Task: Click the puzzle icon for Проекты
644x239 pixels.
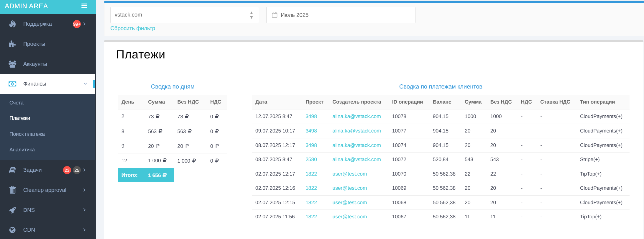Action: (x=12, y=44)
